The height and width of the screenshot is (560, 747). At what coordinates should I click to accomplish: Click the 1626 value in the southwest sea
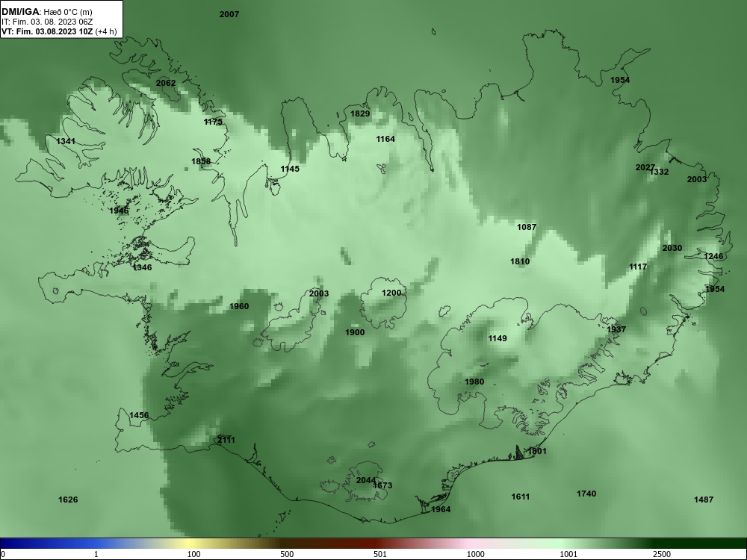68,500
